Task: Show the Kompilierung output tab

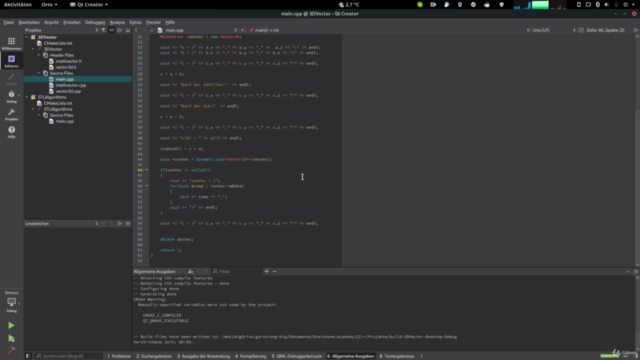Action: [251, 356]
